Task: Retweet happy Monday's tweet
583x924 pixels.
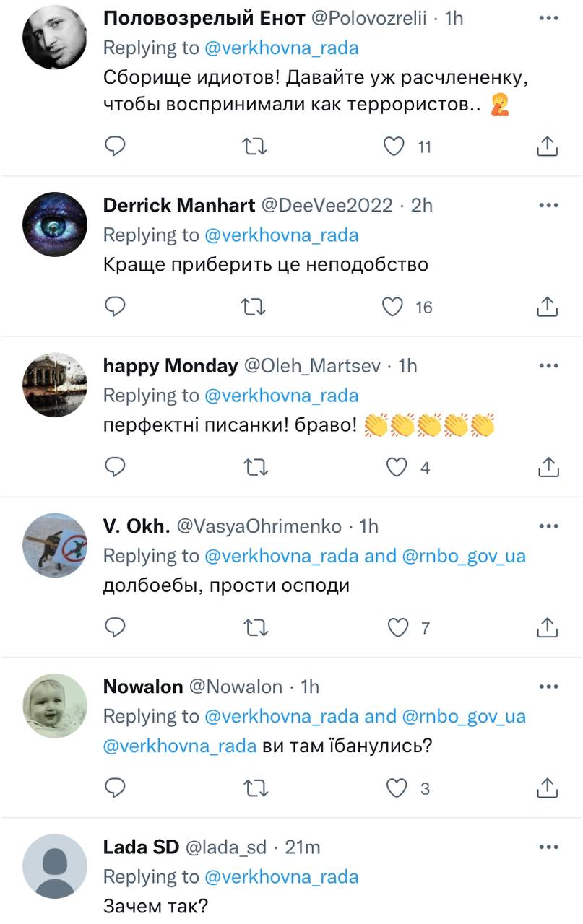Action: (x=254, y=468)
